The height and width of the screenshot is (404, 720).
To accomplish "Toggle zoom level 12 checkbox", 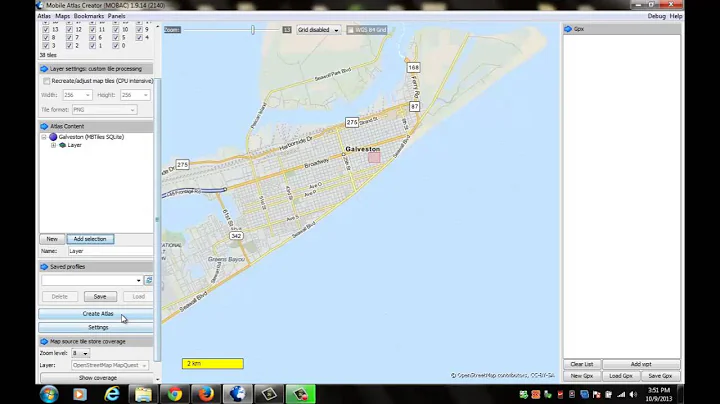I will coord(69,29).
